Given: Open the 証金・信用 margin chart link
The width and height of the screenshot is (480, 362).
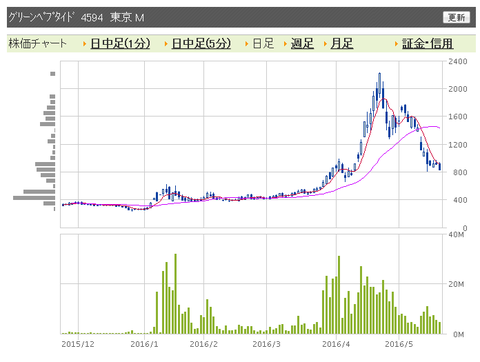Looking at the screenshot, I should (427, 43).
